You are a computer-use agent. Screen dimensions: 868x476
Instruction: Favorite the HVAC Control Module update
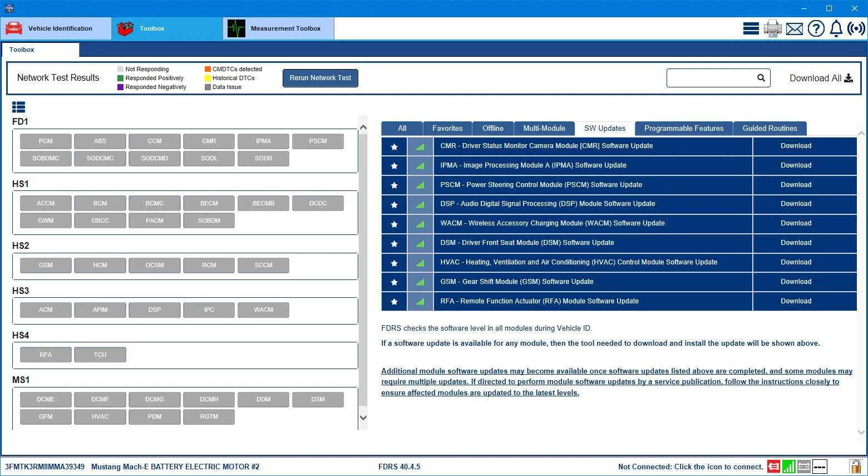394,263
